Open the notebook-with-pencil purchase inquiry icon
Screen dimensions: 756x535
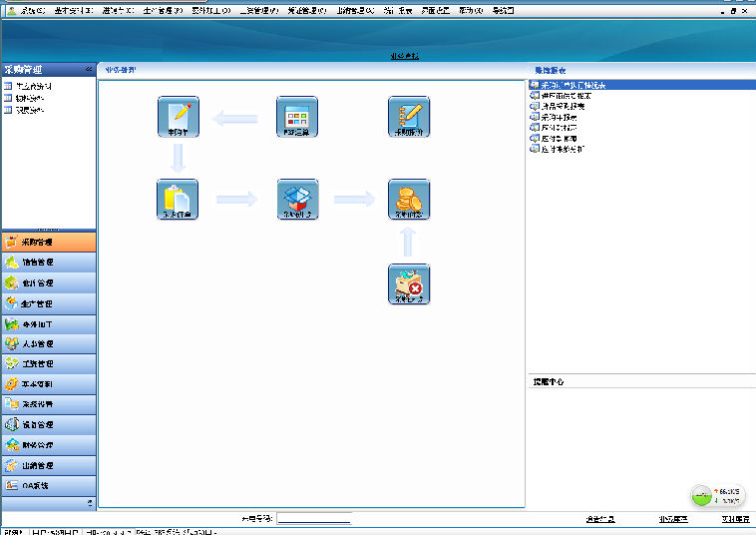click(409, 116)
